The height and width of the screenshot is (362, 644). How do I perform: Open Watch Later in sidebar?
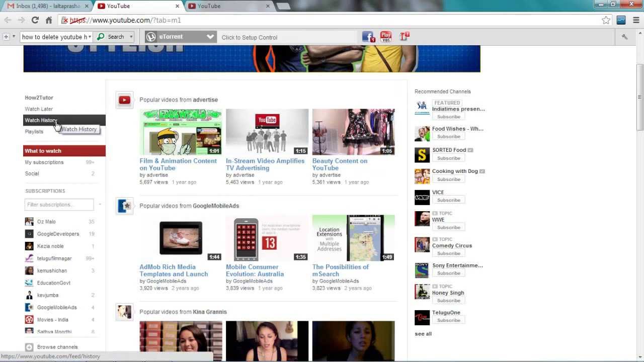pos(39,109)
